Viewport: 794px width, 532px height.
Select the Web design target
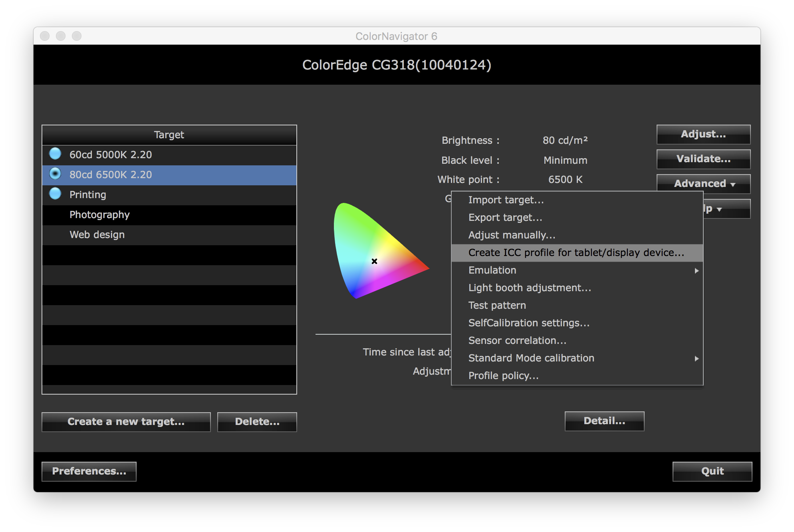[x=169, y=235]
